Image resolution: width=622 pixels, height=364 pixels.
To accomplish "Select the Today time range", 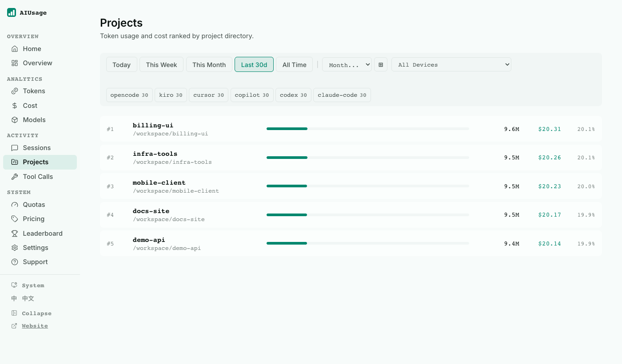I will (x=121, y=64).
